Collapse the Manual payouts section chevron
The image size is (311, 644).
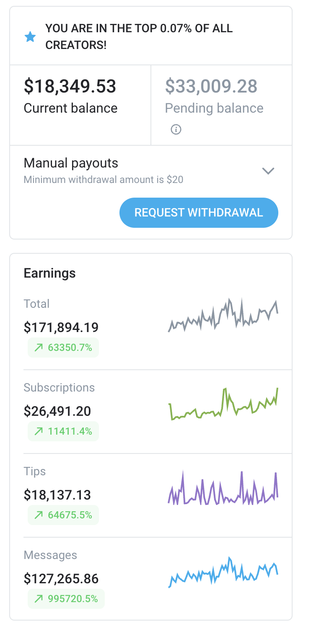(268, 170)
